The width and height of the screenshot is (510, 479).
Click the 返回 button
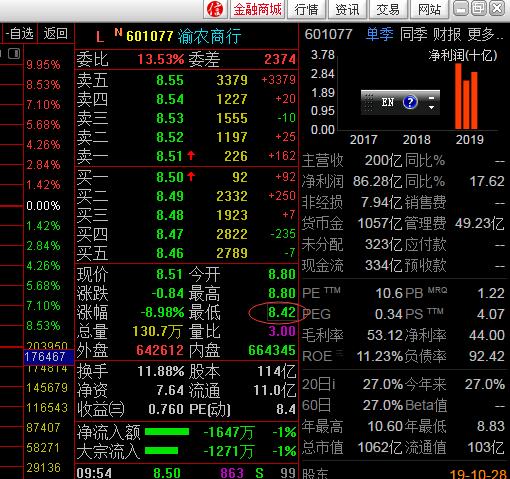(55, 33)
